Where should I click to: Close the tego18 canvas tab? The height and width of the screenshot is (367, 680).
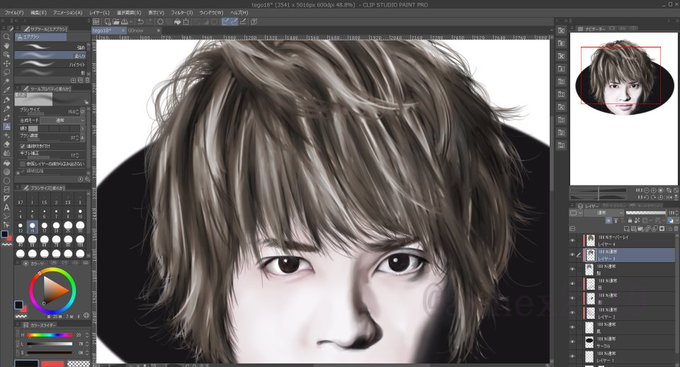pos(123,30)
